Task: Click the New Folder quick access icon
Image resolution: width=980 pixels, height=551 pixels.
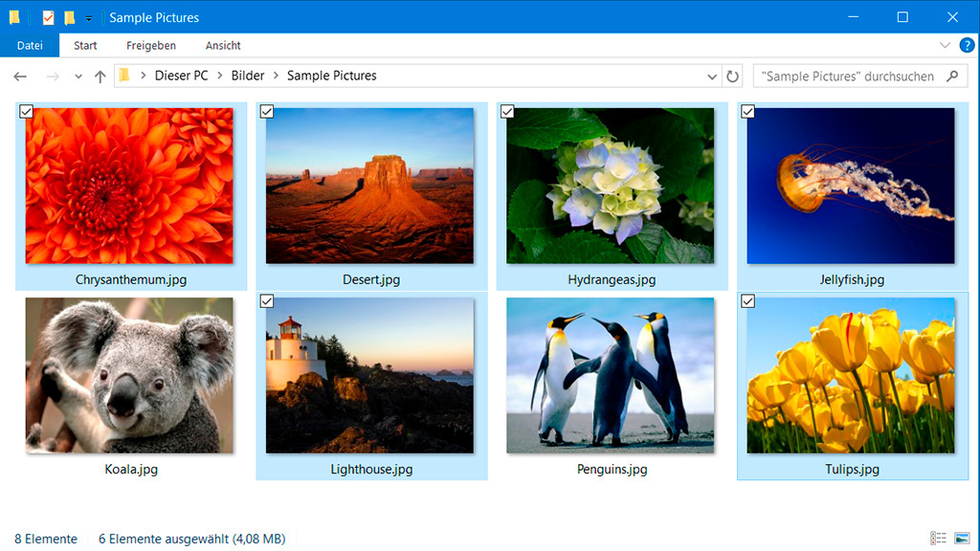Action: click(69, 17)
